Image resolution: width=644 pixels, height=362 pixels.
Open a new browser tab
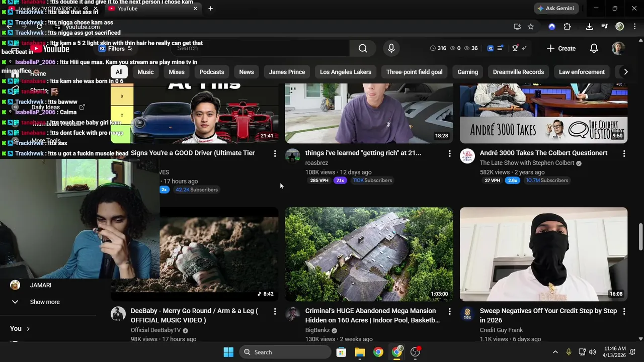210,9
